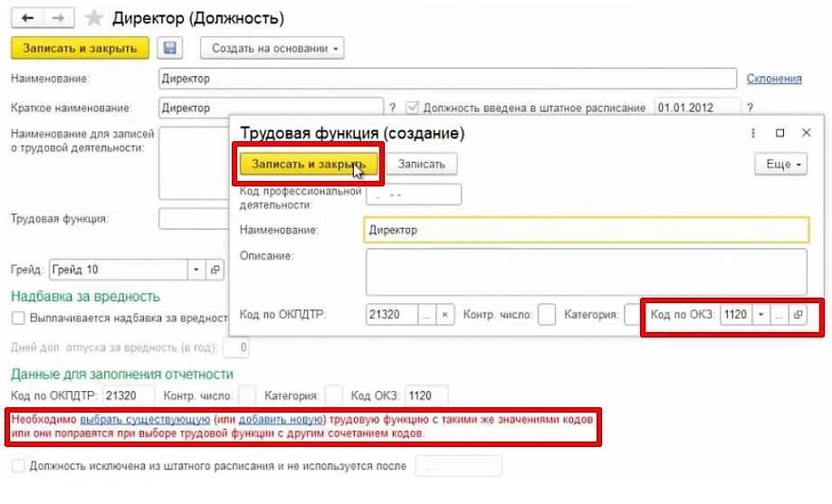
Task: Toggle Должность исключена из штатного расписания checkbox
Action: (18, 466)
